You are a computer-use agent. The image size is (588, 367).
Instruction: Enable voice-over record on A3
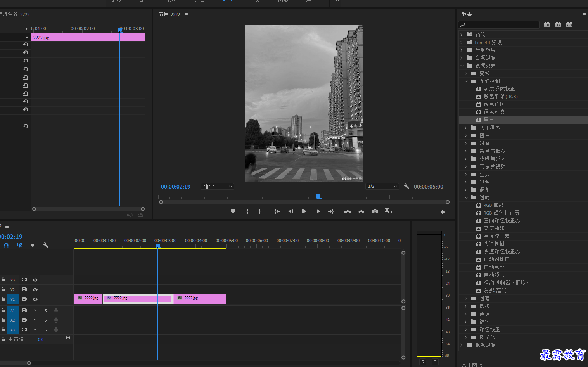click(x=56, y=330)
